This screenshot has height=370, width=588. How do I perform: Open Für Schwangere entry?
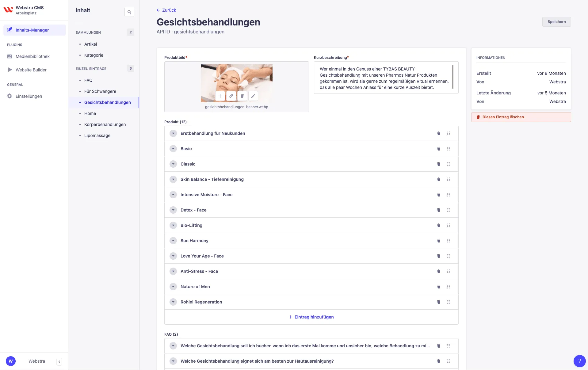(100, 91)
